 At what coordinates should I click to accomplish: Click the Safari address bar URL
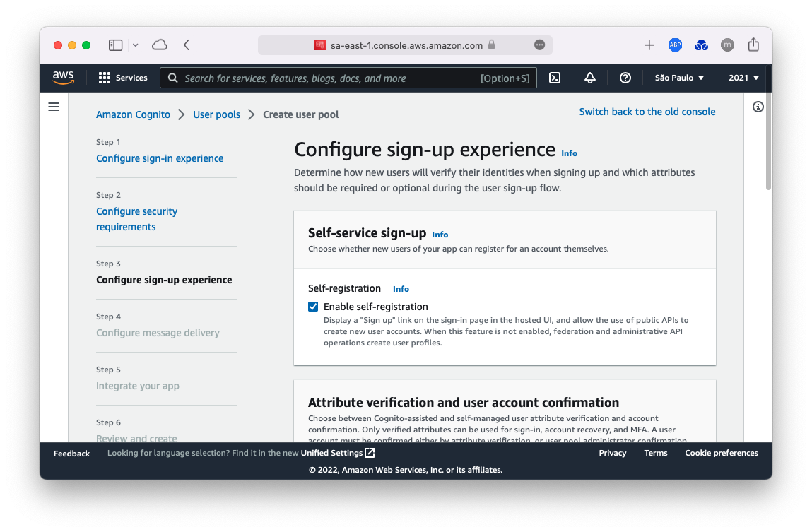(x=406, y=45)
